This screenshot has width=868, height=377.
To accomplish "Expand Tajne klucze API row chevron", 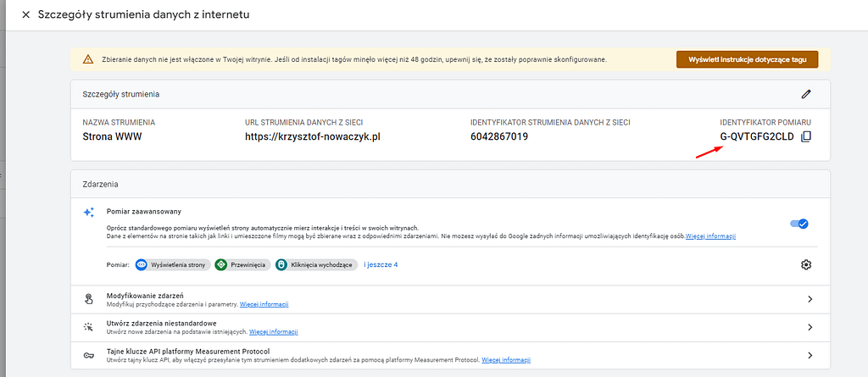I will (x=810, y=355).
